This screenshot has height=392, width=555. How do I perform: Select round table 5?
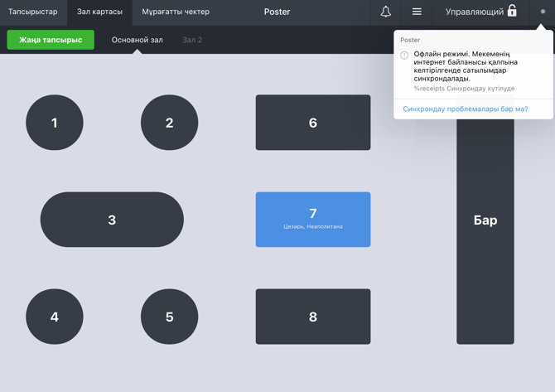click(x=170, y=317)
